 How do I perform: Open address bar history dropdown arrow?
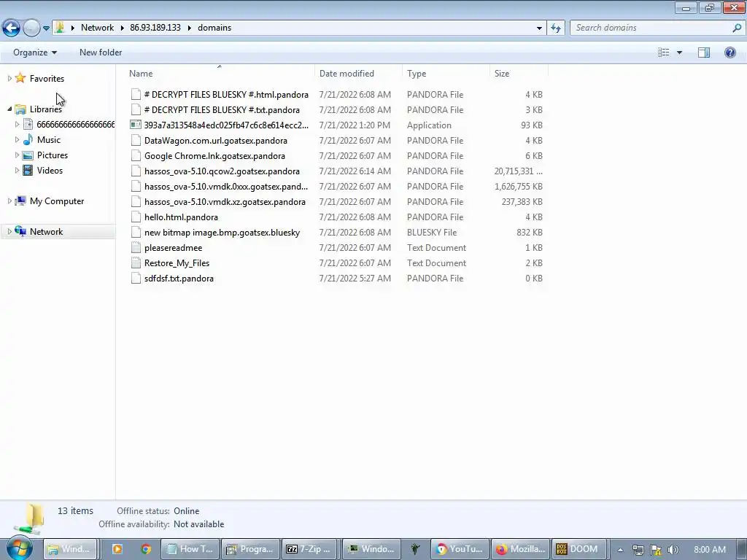point(539,28)
